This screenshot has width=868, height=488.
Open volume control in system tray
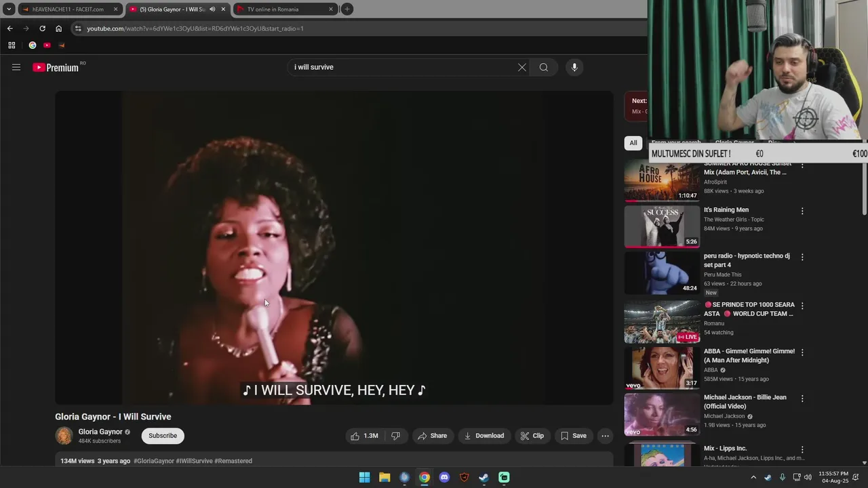pyautogui.click(x=808, y=477)
